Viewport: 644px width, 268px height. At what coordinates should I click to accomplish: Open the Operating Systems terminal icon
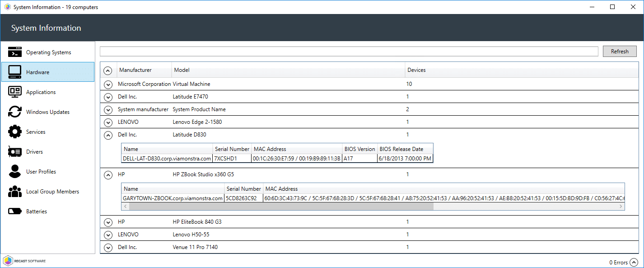15,52
